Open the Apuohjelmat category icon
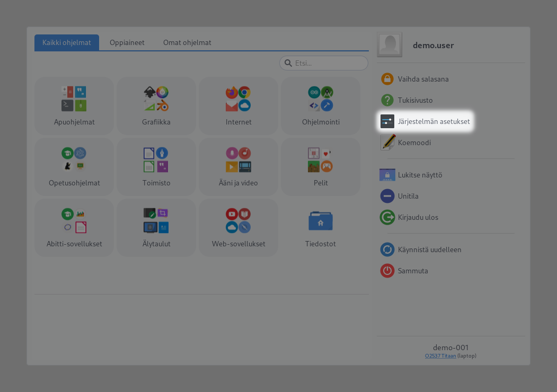 click(74, 99)
